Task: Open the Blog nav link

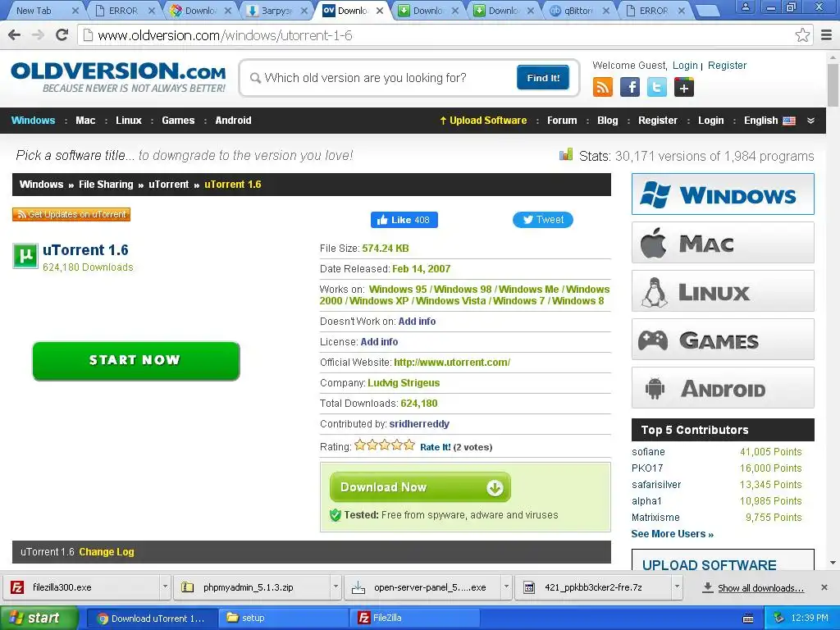Action: click(608, 121)
